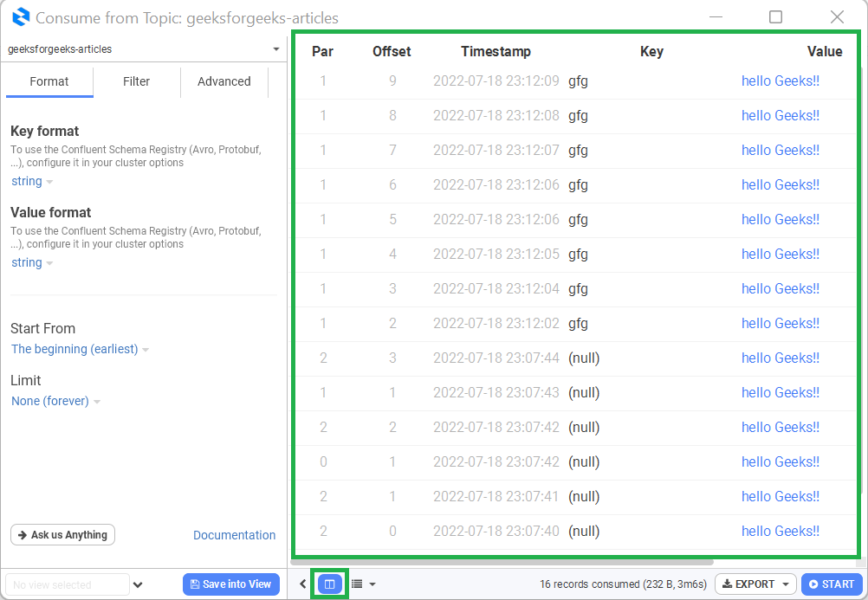Open hello Geeks!! value at offset 9
The height and width of the screenshot is (600, 868).
coord(780,81)
